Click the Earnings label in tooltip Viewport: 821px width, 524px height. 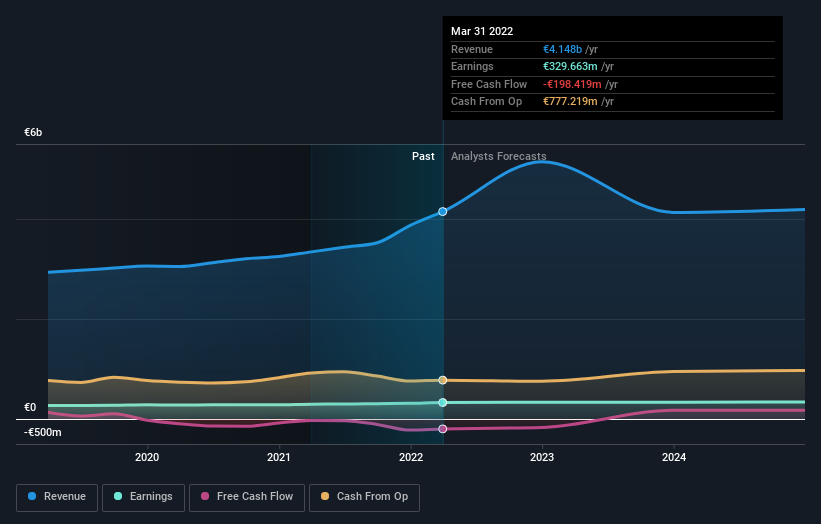click(x=472, y=66)
